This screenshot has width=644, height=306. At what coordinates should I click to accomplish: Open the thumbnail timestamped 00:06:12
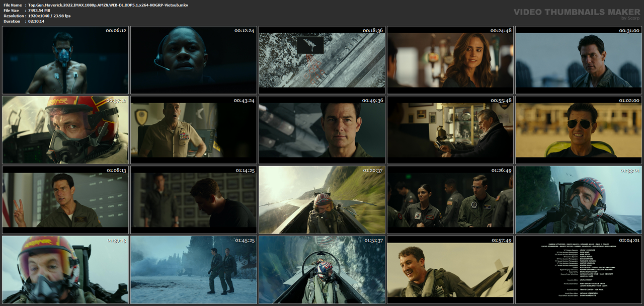pos(65,60)
